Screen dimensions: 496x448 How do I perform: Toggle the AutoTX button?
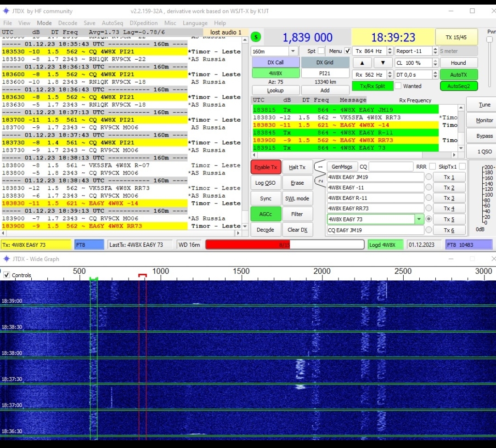click(458, 74)
